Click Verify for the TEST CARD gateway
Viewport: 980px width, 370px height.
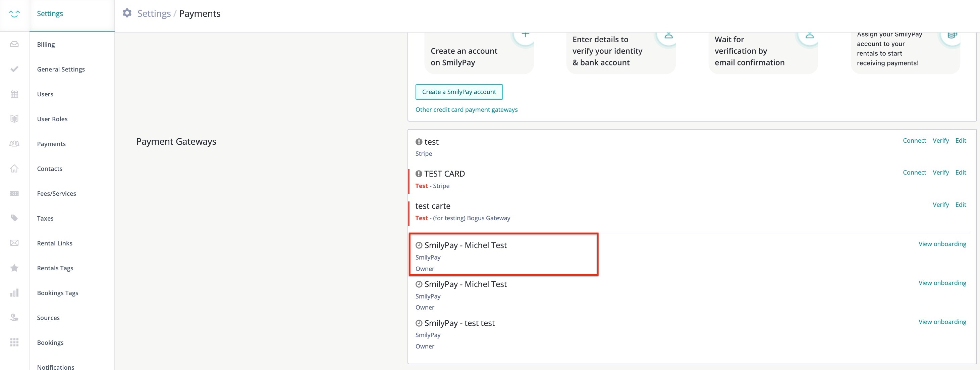pyautogui.click(x=940, y=173)
